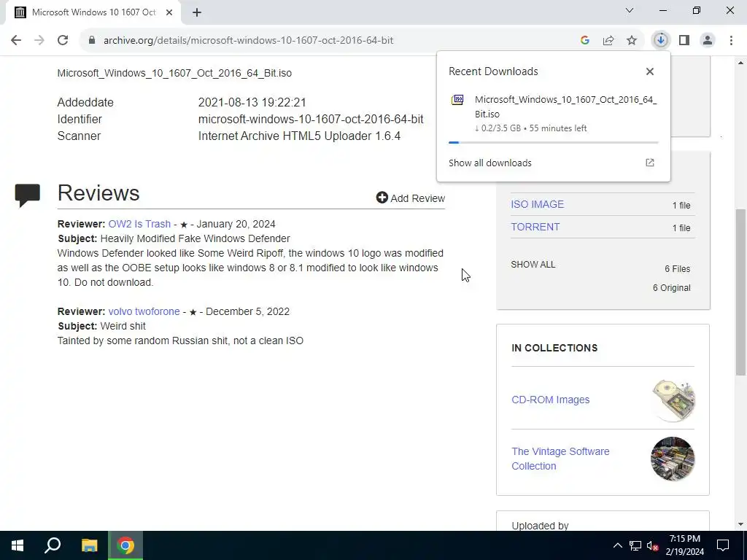Image resolution: width=747 pixels, height=560 pixels.
Task: Click Microsoft_Windows_10_1607_Oct_2016_64_Bit.iso page text
Action: (x=174, y=74)
